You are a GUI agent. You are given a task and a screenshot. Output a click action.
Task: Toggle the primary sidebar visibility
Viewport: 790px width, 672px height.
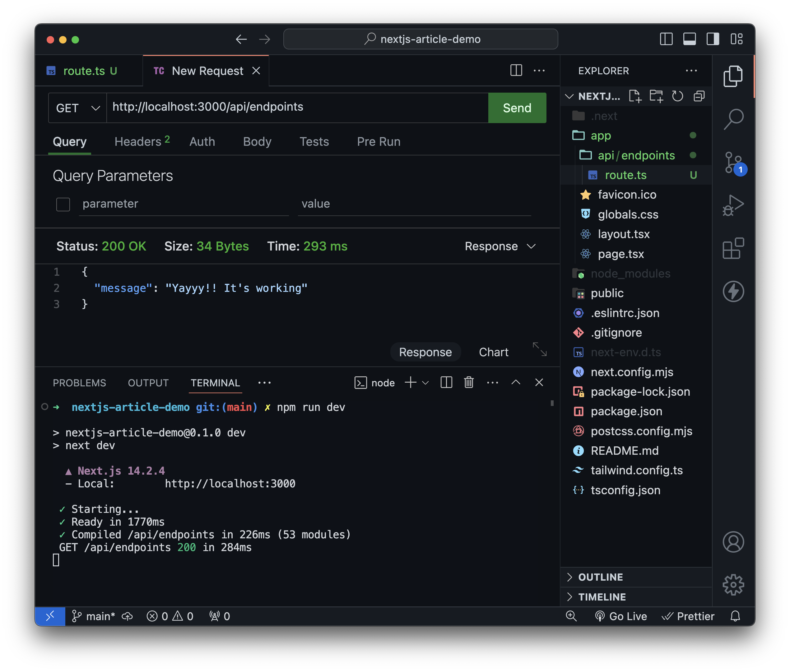(666, 39)
